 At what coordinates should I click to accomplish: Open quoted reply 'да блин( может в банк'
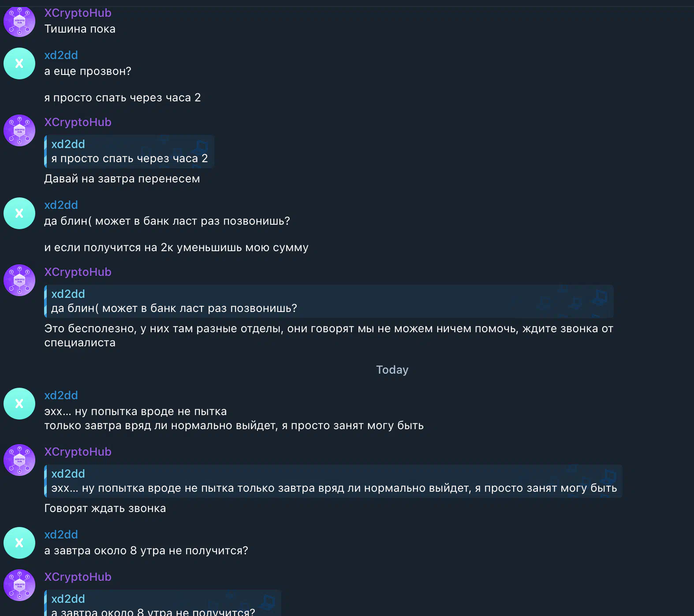click(328, 301)
